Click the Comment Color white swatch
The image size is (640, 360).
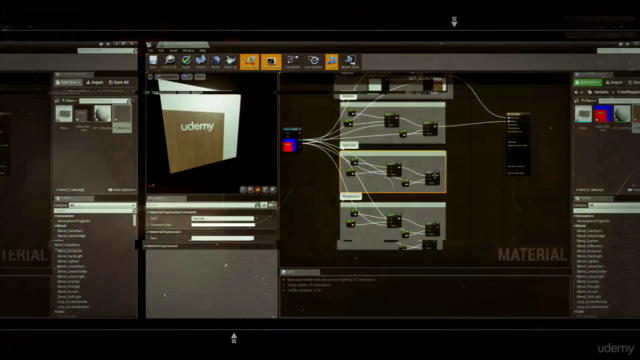point(223,225)
